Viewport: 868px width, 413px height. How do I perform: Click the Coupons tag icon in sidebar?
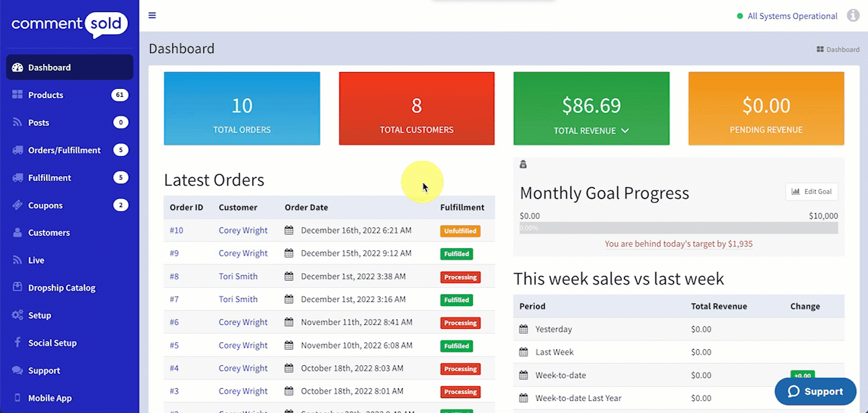17,205
